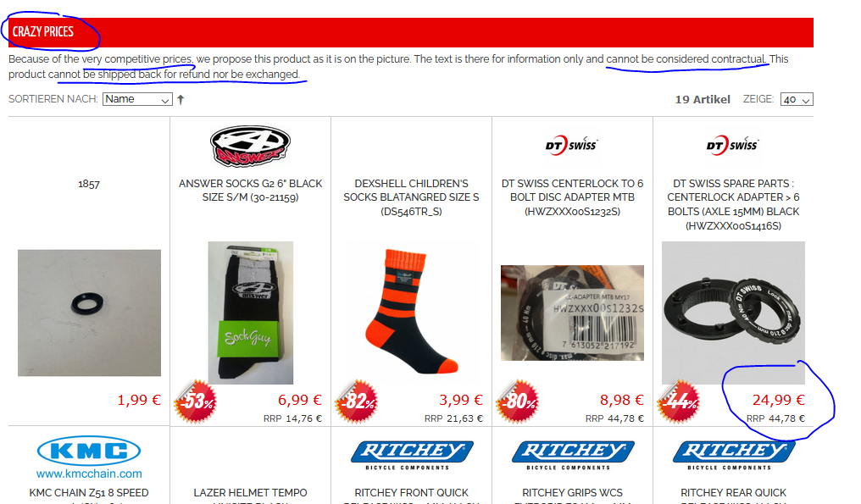Image resolution: width=861 pixels, height=504 pixels.
Task: Toggle sort direction arrow icon
Action: (x=181, y=99)
